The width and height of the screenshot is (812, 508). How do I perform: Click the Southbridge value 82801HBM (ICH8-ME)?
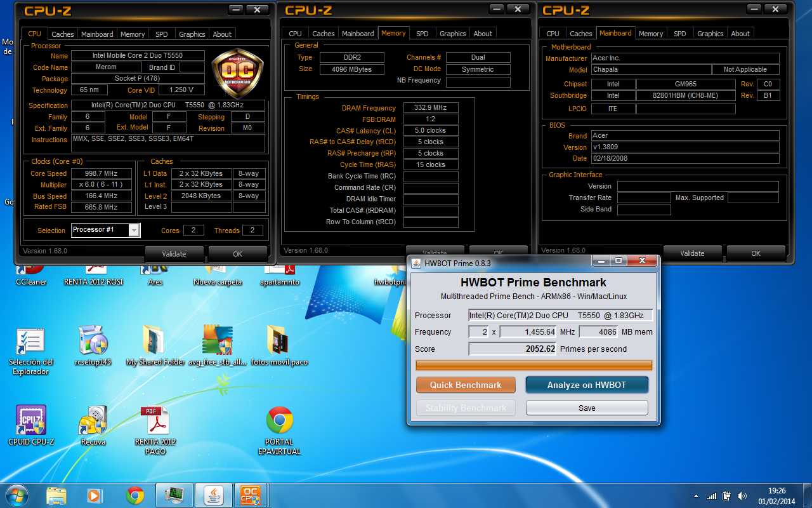coord(686,95)
